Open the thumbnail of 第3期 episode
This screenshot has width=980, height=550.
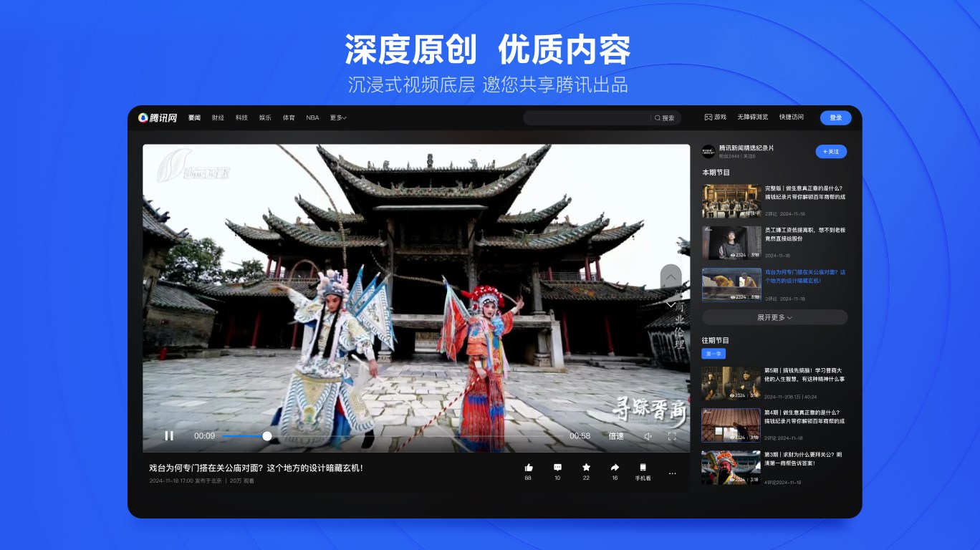731,468
